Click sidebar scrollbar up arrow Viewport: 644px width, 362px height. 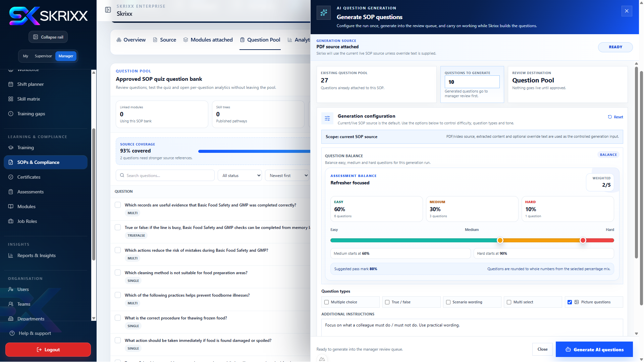(94, 72)
